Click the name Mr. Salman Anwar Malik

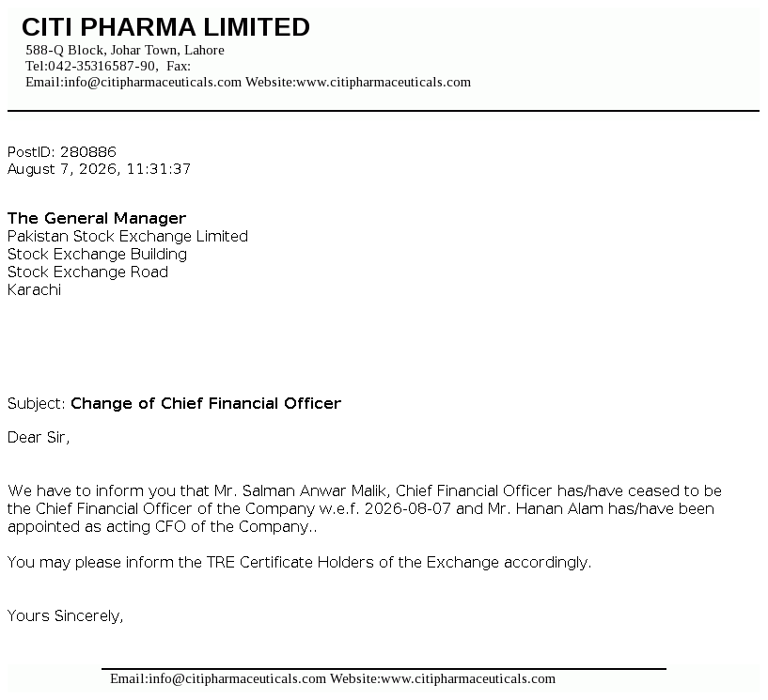[x=302, y=491]
